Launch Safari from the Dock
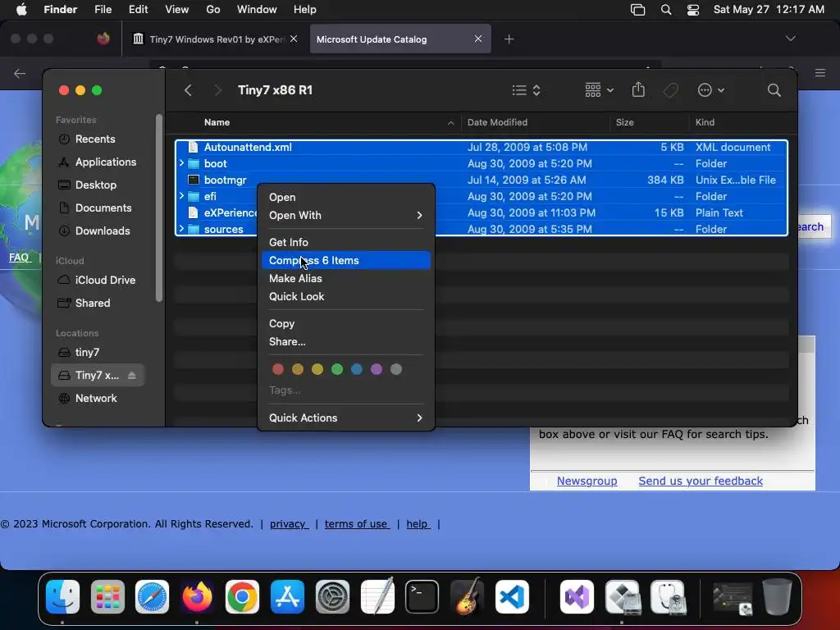This screenshot has width=840, height=630. coord(152,597)
